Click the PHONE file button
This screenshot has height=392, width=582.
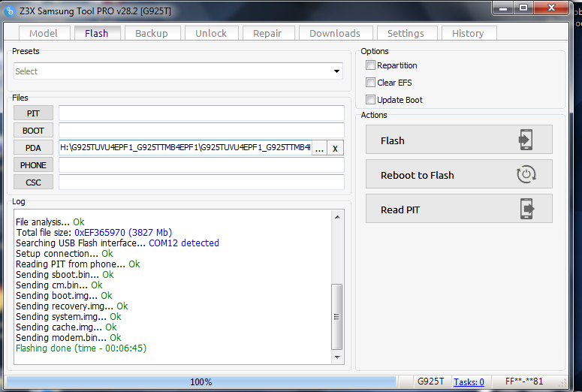click(x=33, y=165)
